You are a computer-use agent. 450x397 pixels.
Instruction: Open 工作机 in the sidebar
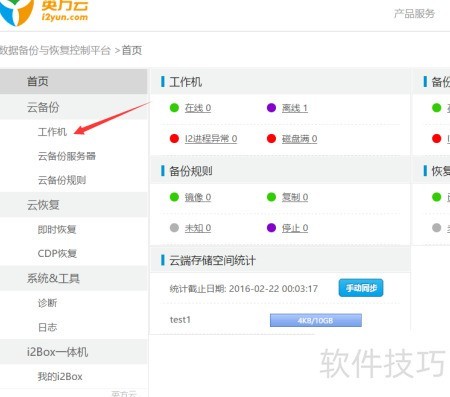click(x=52, y=132)
